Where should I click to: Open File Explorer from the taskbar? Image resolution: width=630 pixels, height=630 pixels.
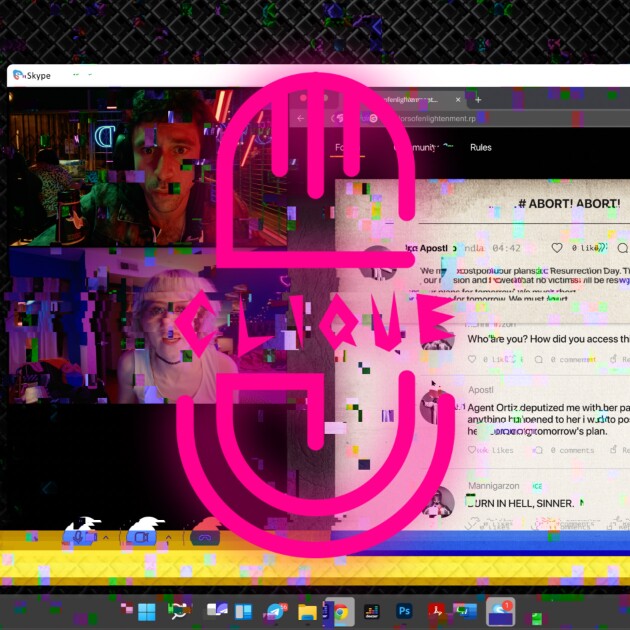tap(307, 612)
